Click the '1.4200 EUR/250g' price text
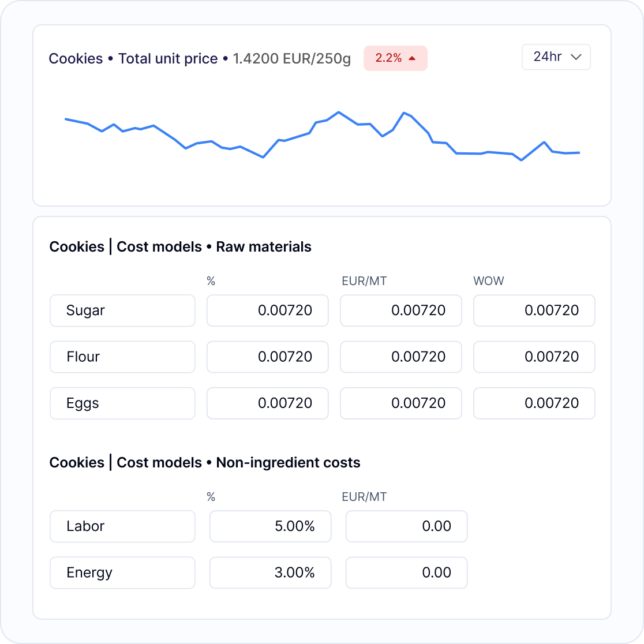 click(292, 59)
